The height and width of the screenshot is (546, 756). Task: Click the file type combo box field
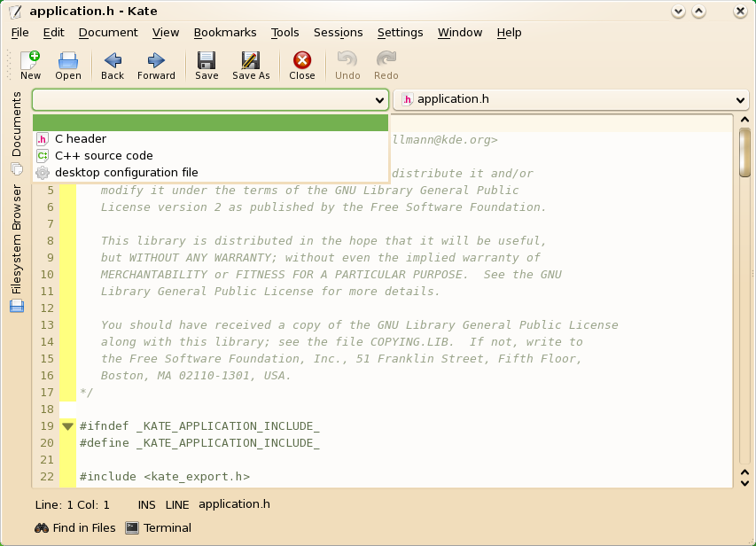pyautogui.click(x=210, y=100)
